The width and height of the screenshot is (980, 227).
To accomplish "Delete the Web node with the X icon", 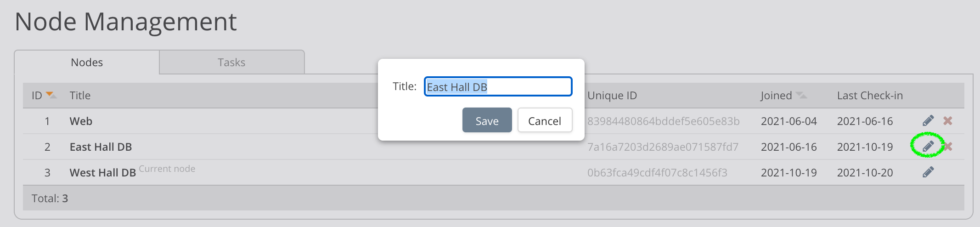I will [x=947, y=121].
